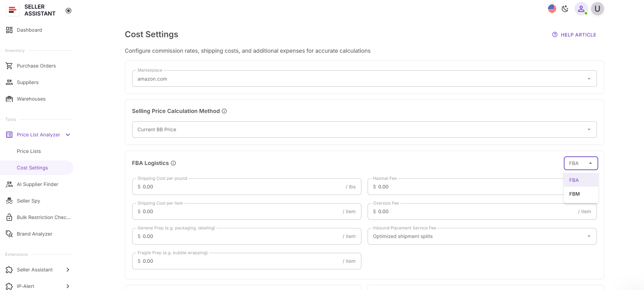
Task: Click the help question mark icon
Action: point(555,35)
